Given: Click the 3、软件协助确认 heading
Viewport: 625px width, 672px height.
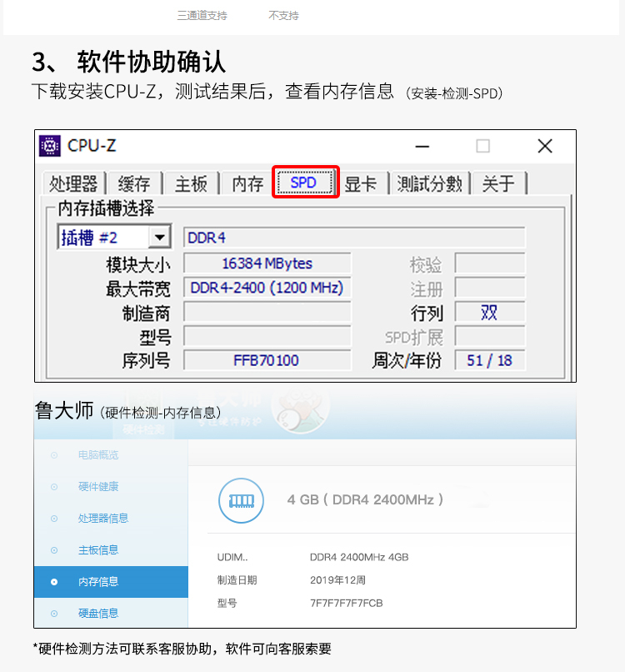Looking at the screenshot, I should pyautogui.click(x=128, y=62).
